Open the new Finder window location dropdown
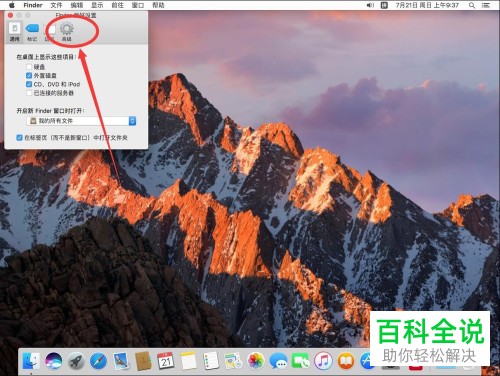This screenshot has width=500, height=376. click(81, 121)
